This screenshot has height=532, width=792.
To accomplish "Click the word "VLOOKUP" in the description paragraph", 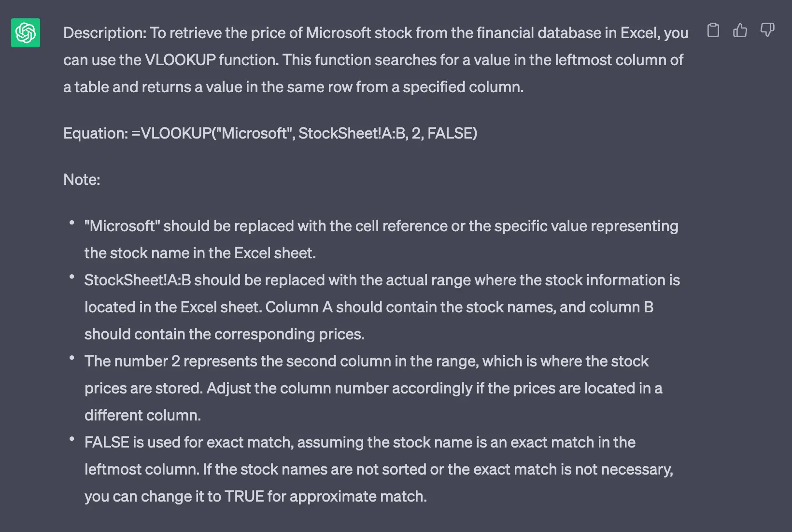I will coord(180,60).
